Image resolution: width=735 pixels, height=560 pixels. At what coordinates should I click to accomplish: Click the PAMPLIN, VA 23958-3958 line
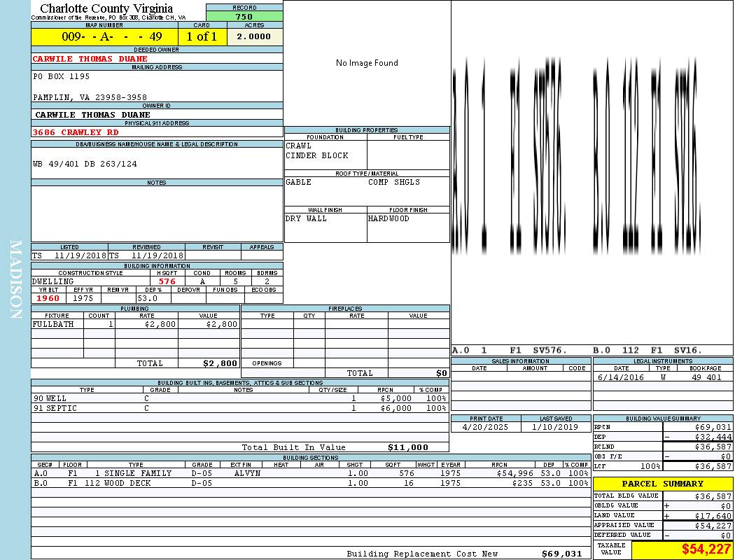tap(90, 97)
